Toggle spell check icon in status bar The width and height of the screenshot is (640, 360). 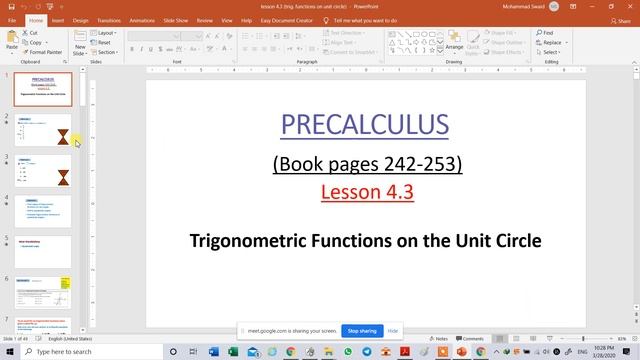(x=38, y=339)
